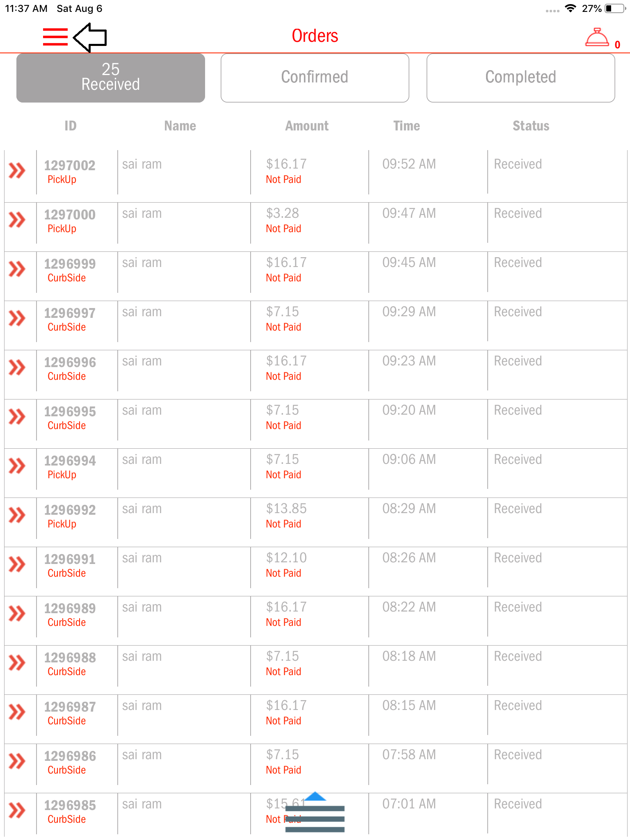This screenshot has height=840, width=630.
Task: Tap the service bell notification icon
Action: (597, 38)
